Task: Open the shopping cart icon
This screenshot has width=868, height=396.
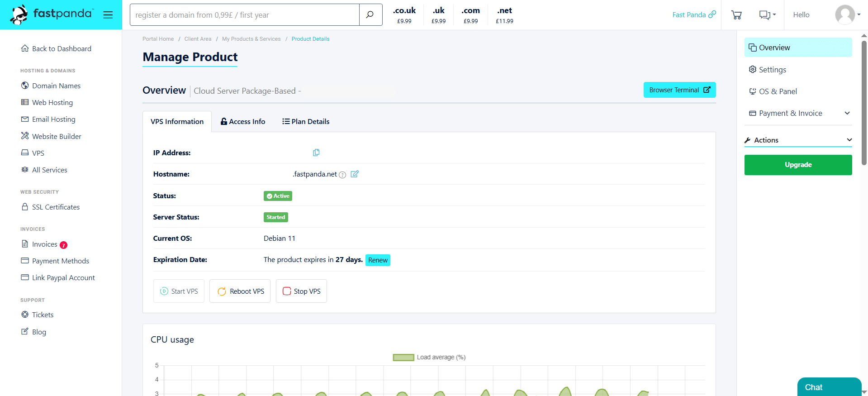Action: [736, 15]
